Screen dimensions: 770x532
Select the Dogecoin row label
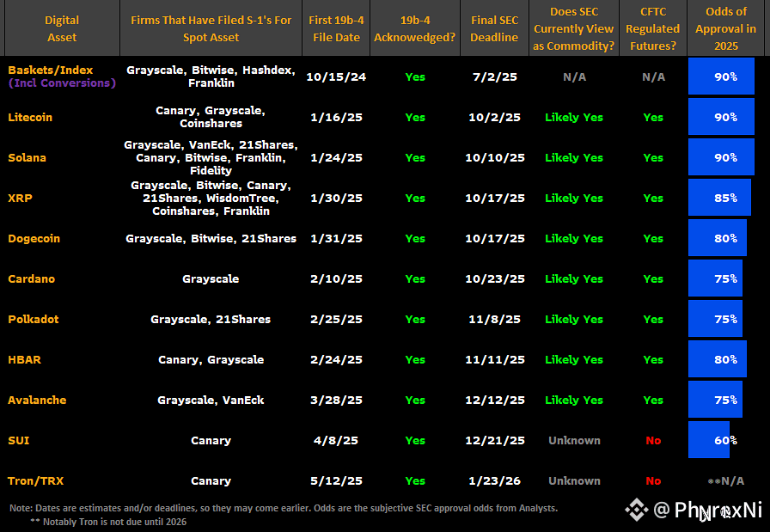pyautogui.click(x=34, y=239)
